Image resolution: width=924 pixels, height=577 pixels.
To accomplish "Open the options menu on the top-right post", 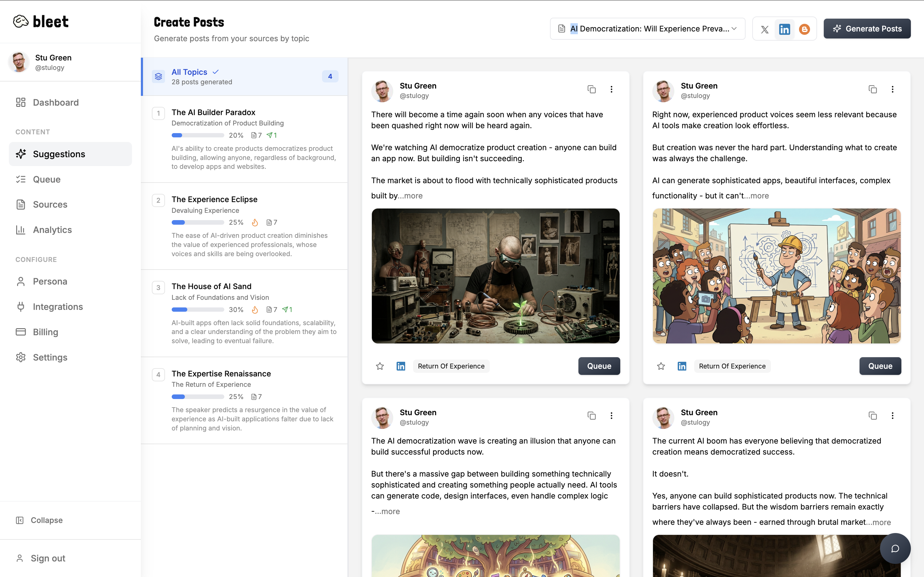I will tap(892, 89).
